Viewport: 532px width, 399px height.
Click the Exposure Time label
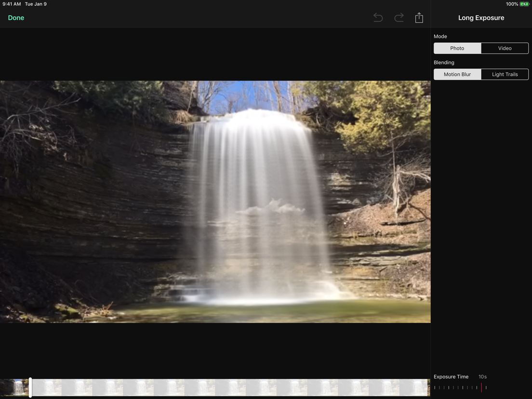[x=451, y=377]
